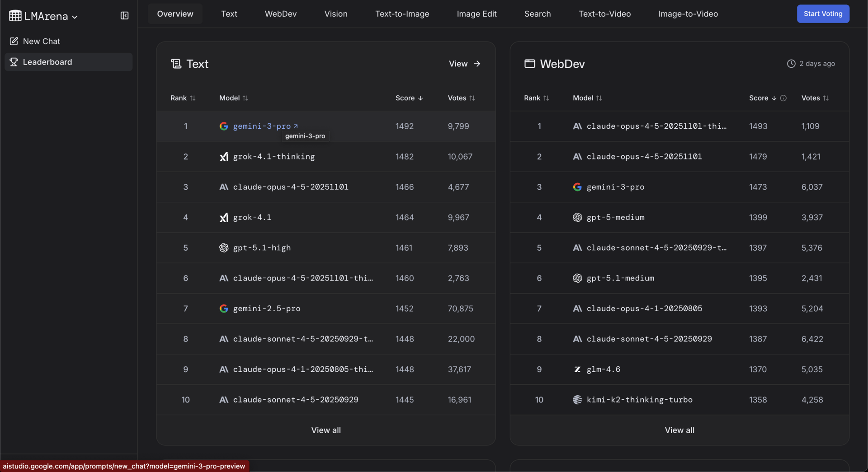Sort the Text table by Model
The height and width of the screenshot is (472, 868).
click(234, 98)
